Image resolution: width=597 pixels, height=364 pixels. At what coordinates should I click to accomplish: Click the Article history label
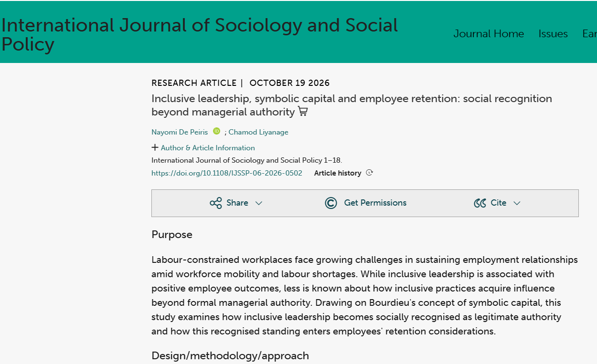(x=338, y=173)
